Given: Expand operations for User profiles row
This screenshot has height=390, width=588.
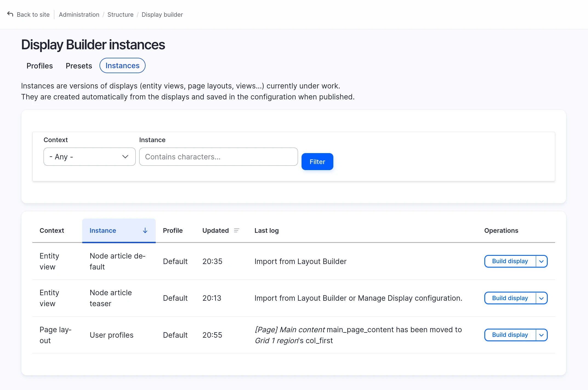Looking at the screenshot, I should tap(541, 335).
